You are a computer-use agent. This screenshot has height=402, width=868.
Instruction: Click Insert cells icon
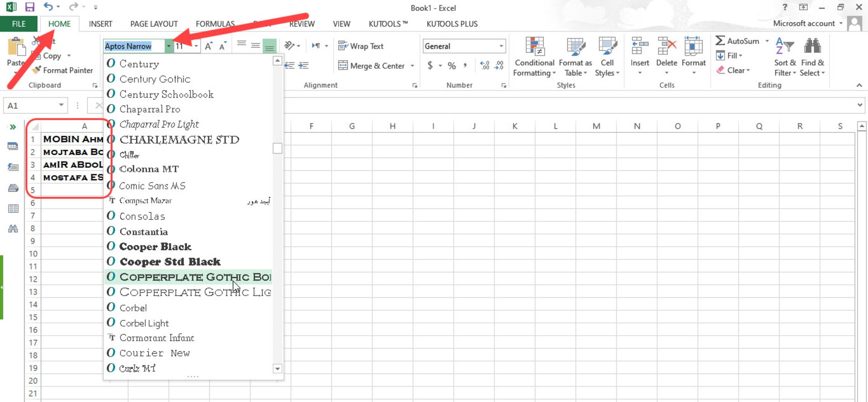tap(640, 46)
